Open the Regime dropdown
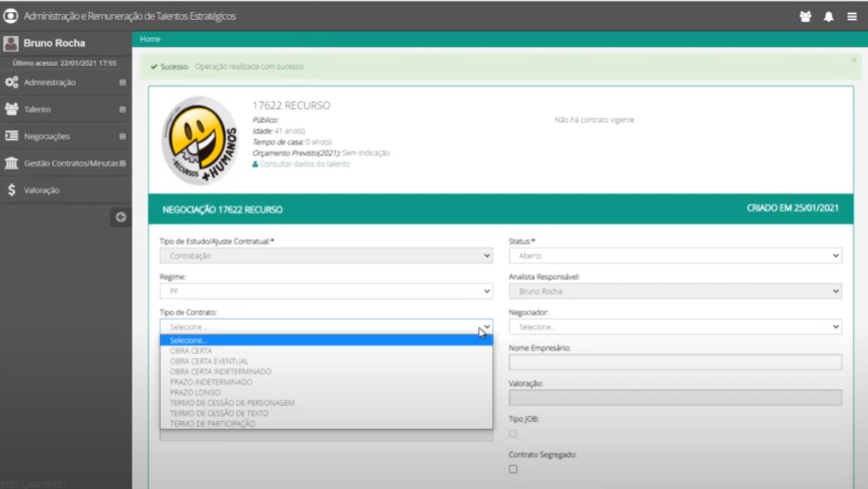Image resolution: width=868 pixels, height=489 pixels. point(326,291)
